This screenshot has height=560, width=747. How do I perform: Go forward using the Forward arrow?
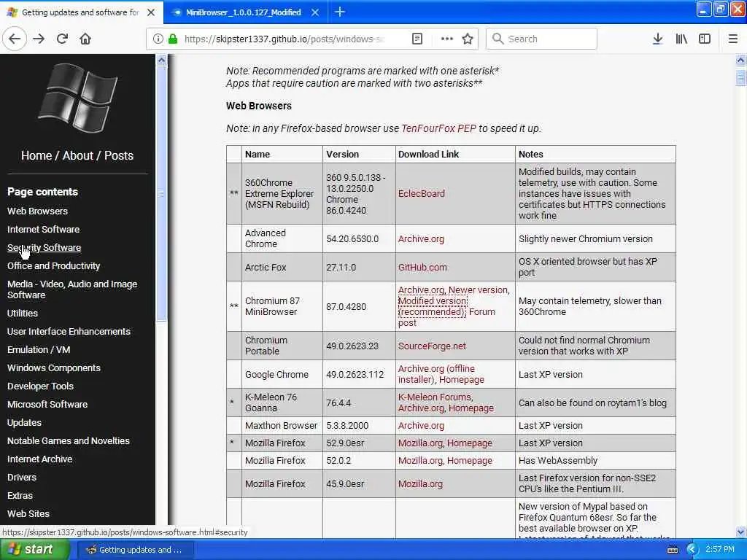39,39
